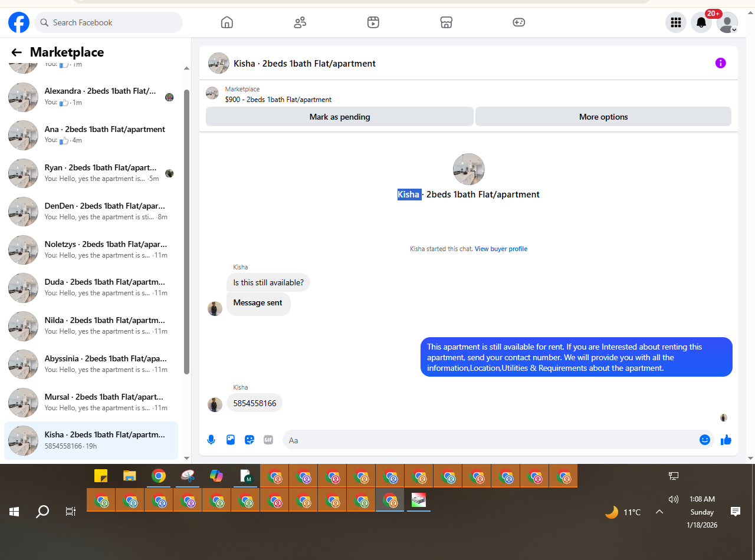The width and height of the screenshot is (755, 560).
Task: Click the listing thumbnail beside $900
Action: pyautogui.click(x=212, y=93)
